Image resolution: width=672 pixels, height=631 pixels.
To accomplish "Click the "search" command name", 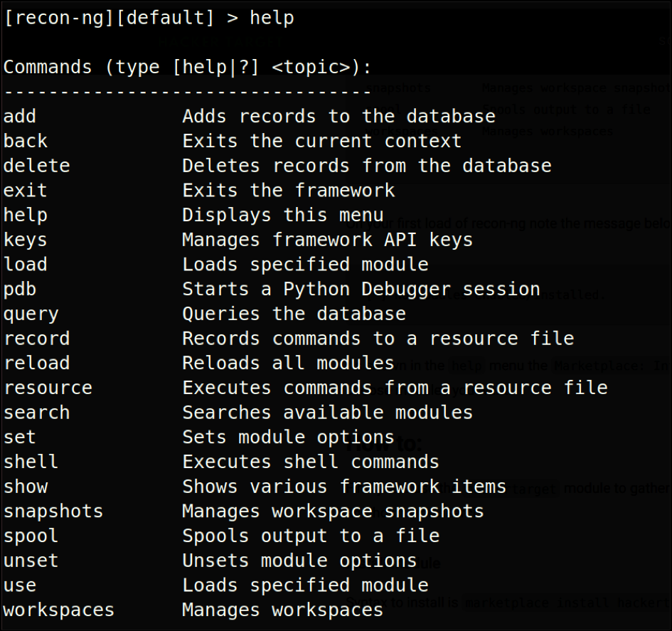I will click(x=37, y=413).
